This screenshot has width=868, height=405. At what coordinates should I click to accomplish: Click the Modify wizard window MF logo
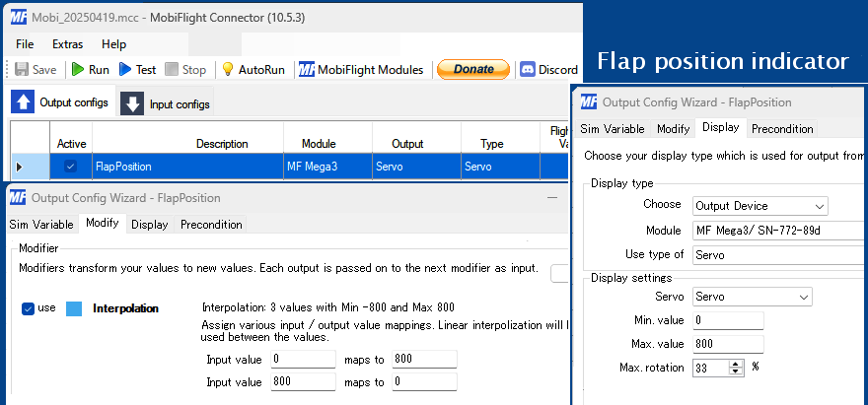point(18,197)
